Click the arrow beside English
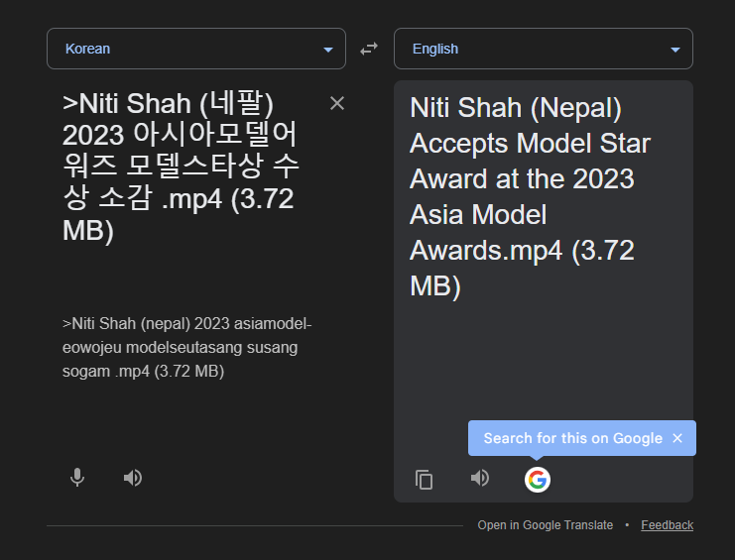 click(x=675, y=50)
